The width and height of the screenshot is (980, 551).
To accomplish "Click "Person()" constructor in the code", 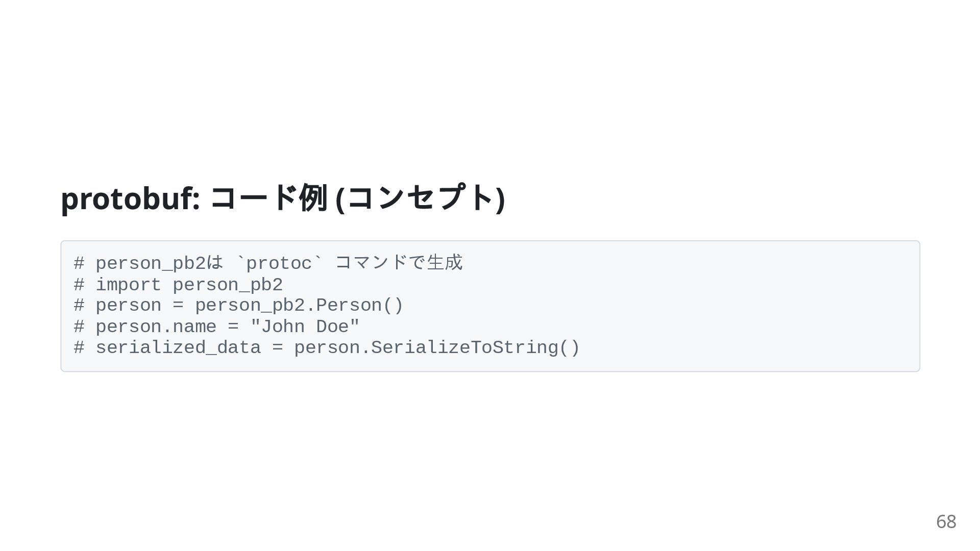I will (x=360, y=306).
